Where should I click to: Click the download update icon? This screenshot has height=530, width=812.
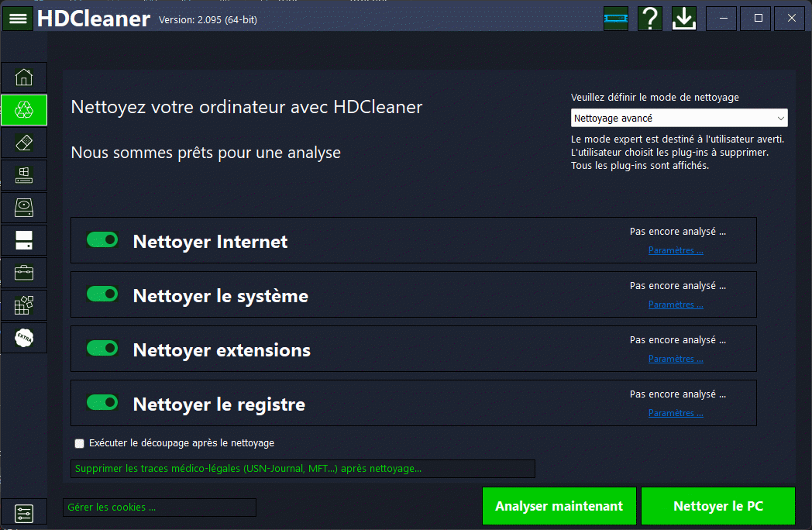(684, 19)
